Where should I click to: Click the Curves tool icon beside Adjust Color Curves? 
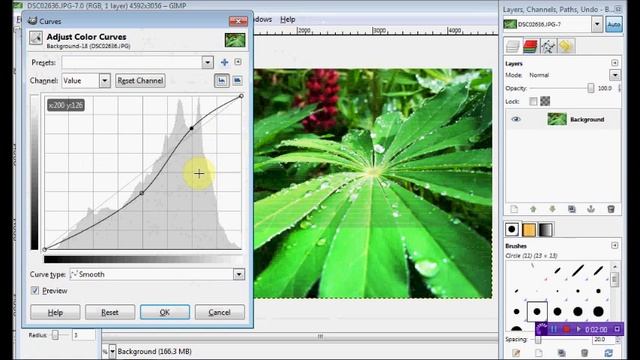[36, 38]
